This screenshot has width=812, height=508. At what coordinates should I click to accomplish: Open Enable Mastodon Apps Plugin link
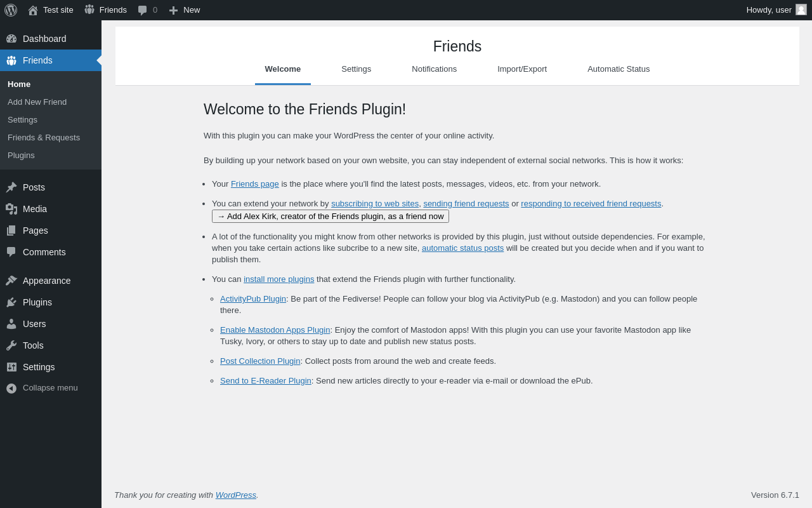(x=275, y=330)
